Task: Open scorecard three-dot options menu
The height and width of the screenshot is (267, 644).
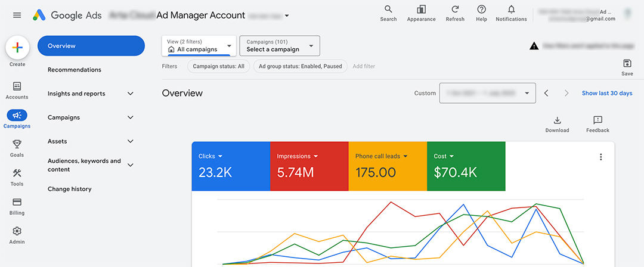Action: tap(601, 157)
